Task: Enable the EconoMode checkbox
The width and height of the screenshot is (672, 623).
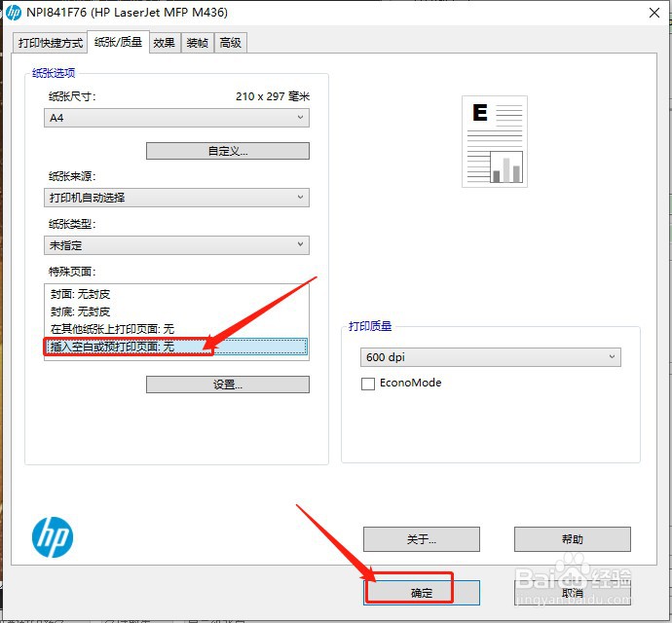Action: (x=368, y=384)
